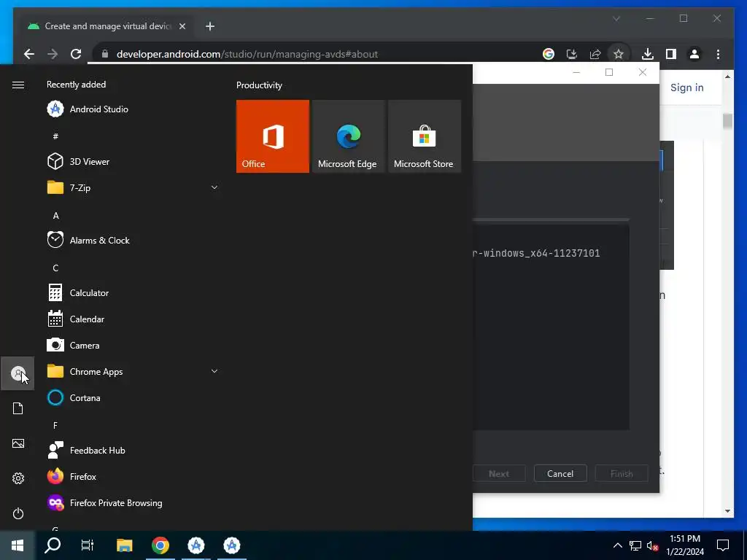Viewport: 747px width, 560px height.
Task: Expand the 7-Zip folder
Action: pos(133,187)
